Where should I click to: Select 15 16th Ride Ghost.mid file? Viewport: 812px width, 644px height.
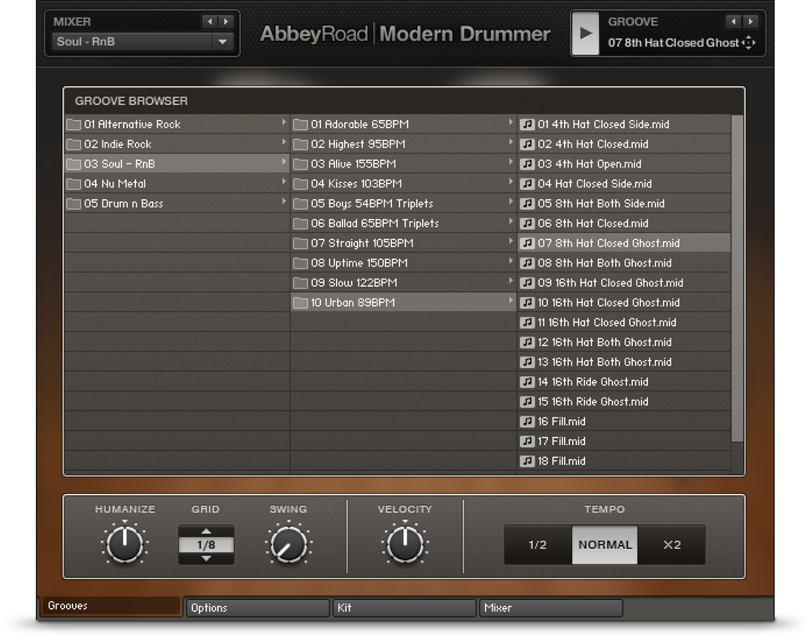[x=624, y=402]
